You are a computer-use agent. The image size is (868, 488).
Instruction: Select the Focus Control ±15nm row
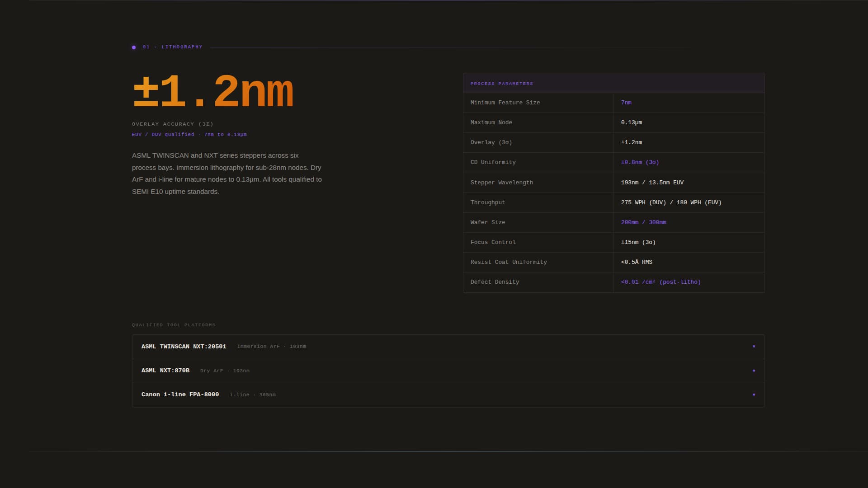tap(637, 242)
